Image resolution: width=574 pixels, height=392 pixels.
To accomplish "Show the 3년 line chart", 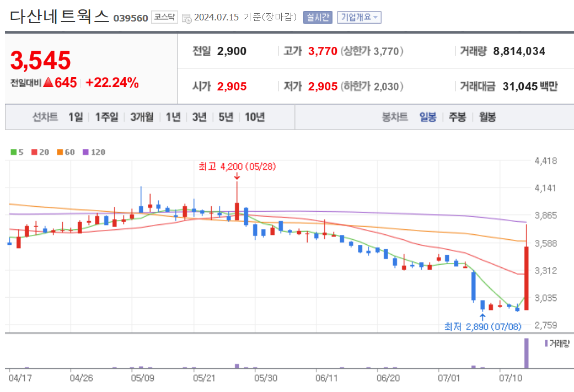I will pyautogui.click(x=200, y=117).
